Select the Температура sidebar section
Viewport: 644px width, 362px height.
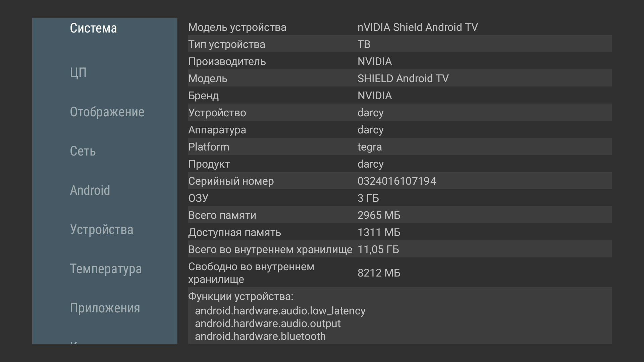coord(106,269)
